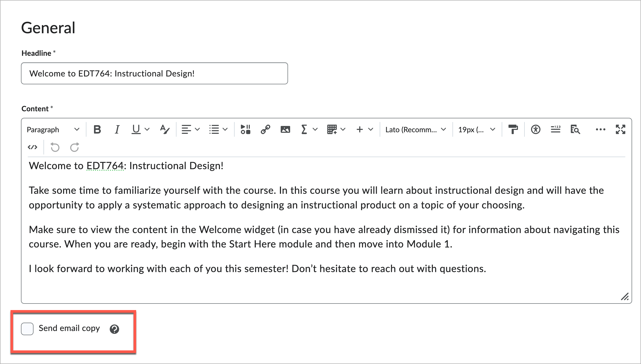The width and height of the screenshot is (641, 364).
Task: Click inside the Headline text field
Action: [154, 73]
